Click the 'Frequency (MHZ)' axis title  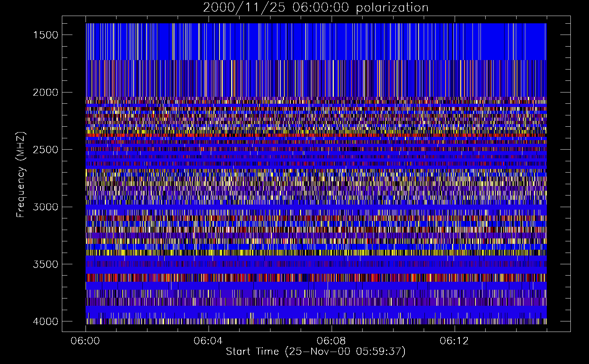tap(21, 175)
